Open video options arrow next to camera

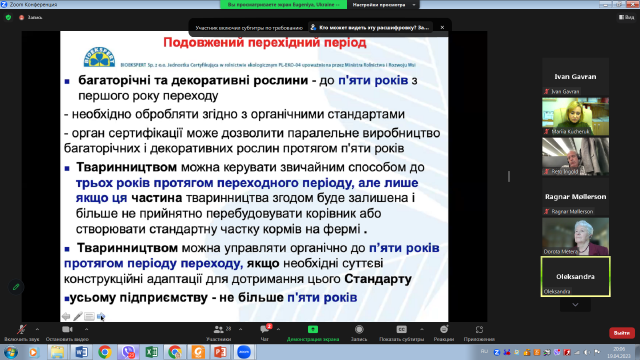coord(86,329)
